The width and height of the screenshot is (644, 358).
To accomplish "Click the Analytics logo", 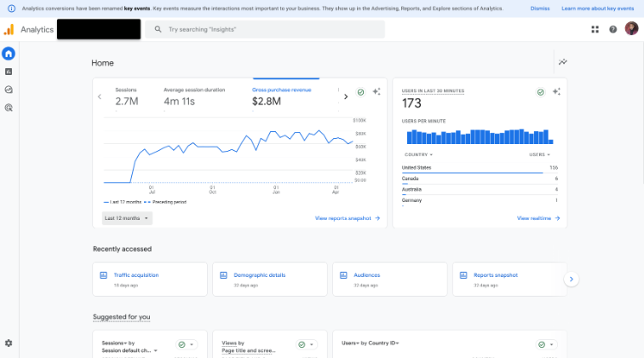I will click(9, 30).
